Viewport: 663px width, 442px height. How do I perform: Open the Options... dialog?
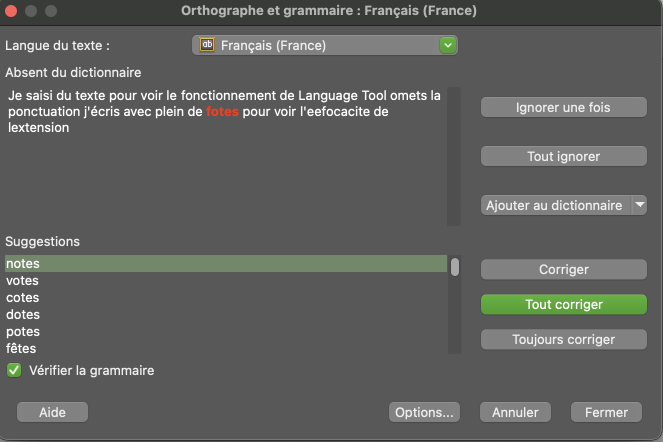(424, 412)
